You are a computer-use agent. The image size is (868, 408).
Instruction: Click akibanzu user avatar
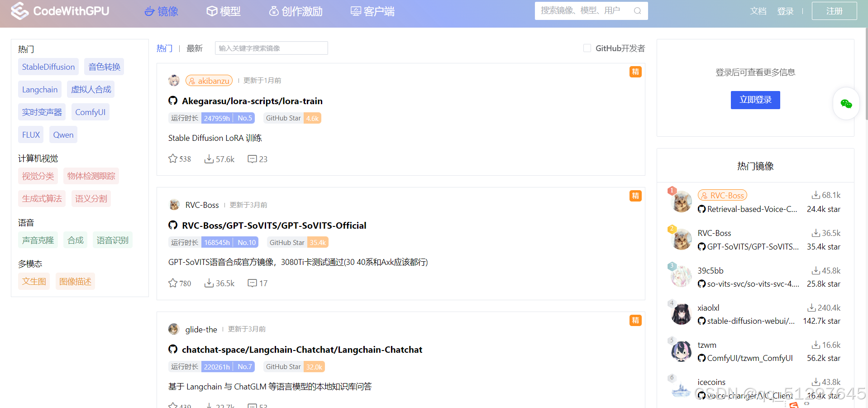tap(174, 81)
